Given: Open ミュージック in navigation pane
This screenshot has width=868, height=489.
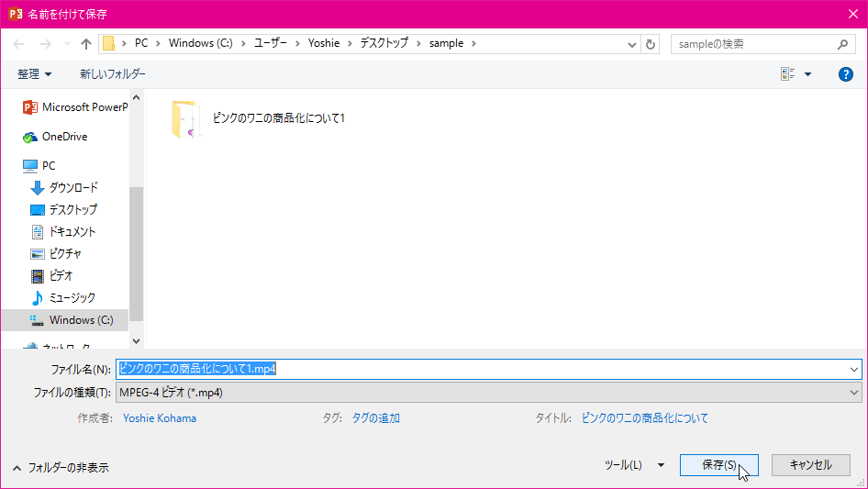Looking at the screenshot, I should (63, 298).
